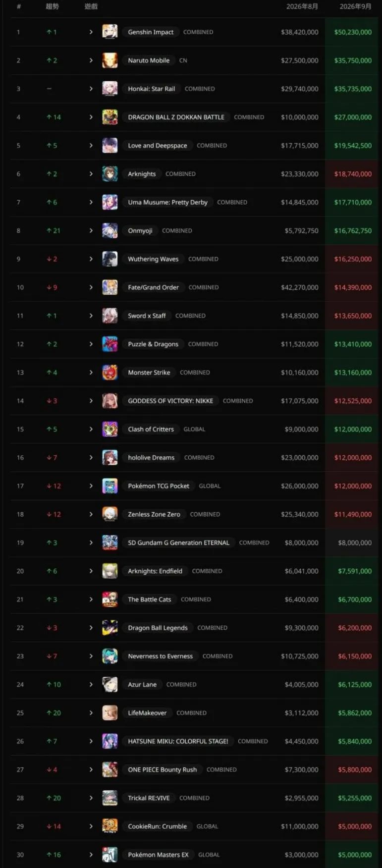Expand the Arknights row chevron
The width and height of the screenshot is (382, 868).
coord(91,174)
